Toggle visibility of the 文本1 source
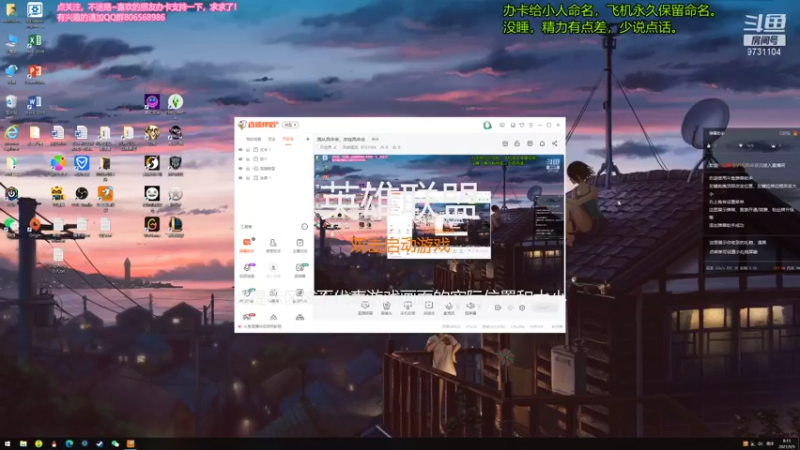The width and height of the screenshot is (800, 450). (240, 150)
